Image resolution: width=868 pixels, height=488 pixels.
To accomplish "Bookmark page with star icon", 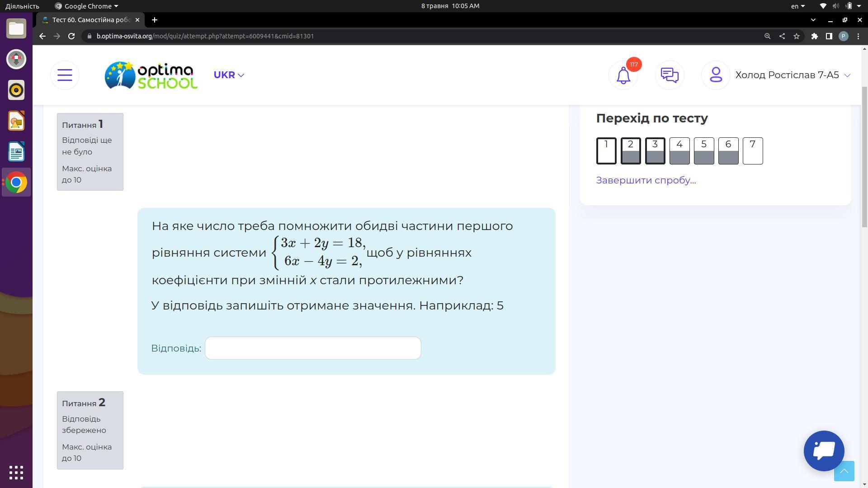I will pyautogui.click(x=797, y=36).
